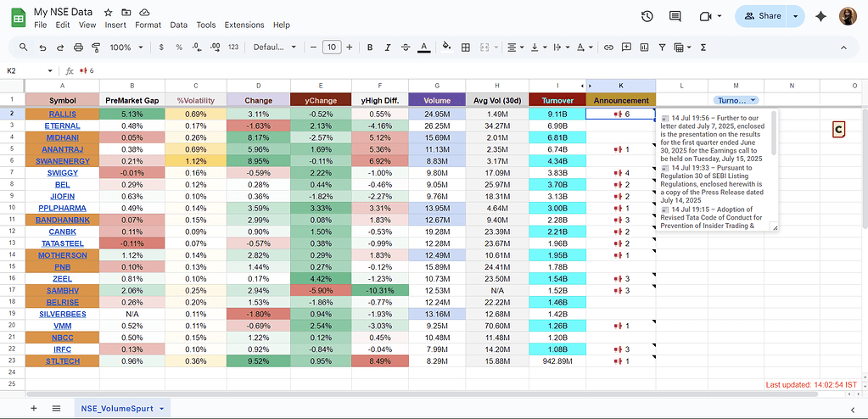868x419 pixels.
Task: Open the Extensions menu
Action: [244, 25]
